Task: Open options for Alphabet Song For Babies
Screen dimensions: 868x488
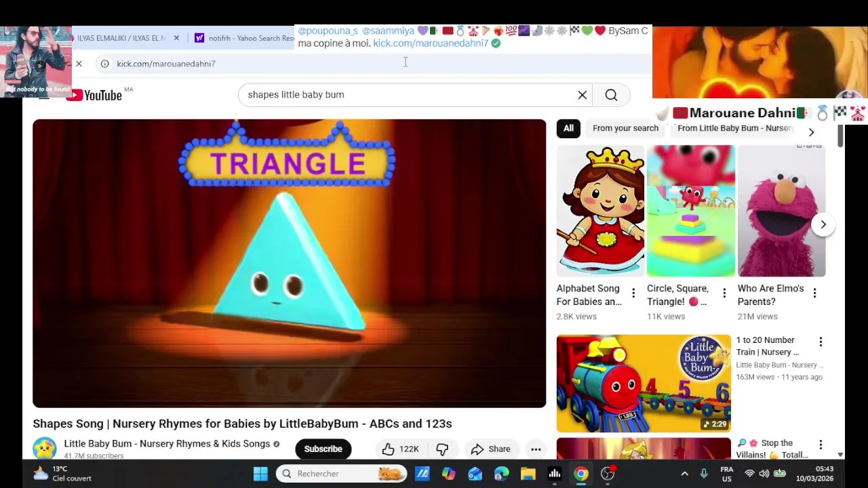Action: tap(633, 293)
